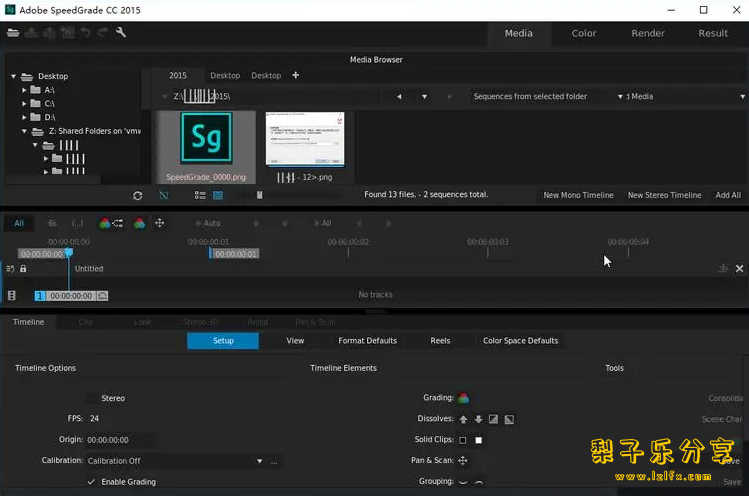Collapse Z: Shared Folders node
This screenshot has height=496, width=749.
(24, 131)
